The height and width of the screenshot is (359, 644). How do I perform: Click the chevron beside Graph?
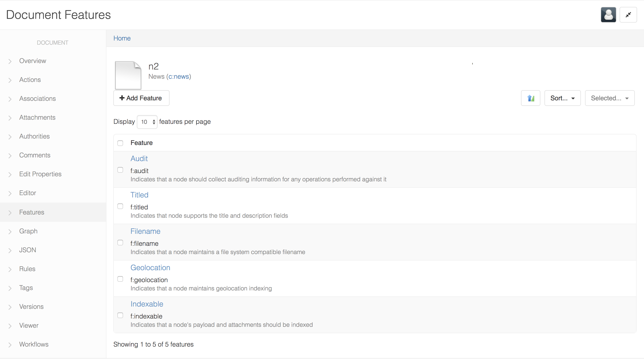(10, 232)
